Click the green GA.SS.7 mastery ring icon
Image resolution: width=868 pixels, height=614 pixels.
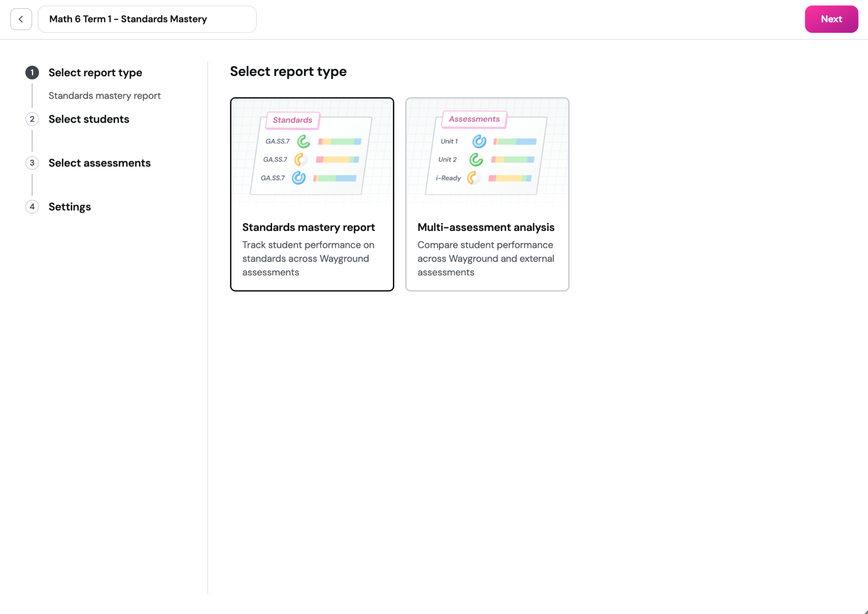pos(304,141)
